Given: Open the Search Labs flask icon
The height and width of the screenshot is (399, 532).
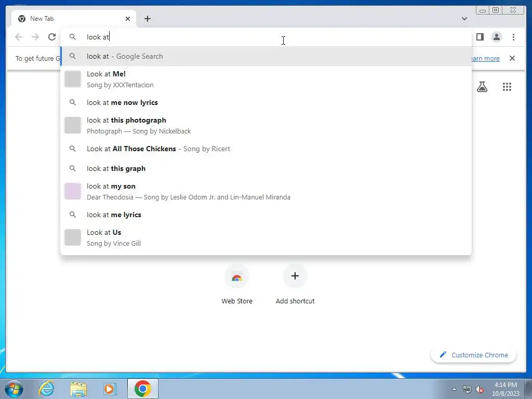Looking at the screenshot, I should click(x=482, y=87).
